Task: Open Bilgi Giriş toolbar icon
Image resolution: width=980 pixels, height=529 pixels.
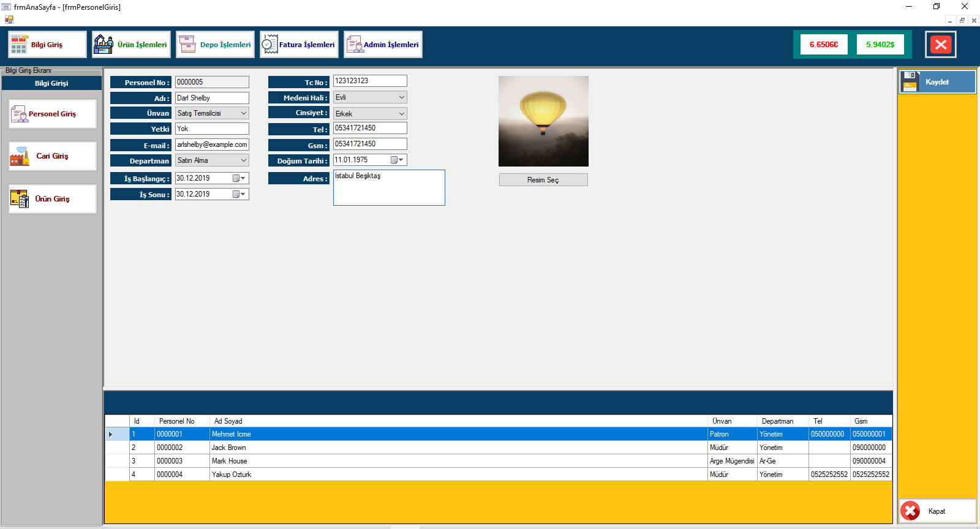Action: click(x=19, y=44)
